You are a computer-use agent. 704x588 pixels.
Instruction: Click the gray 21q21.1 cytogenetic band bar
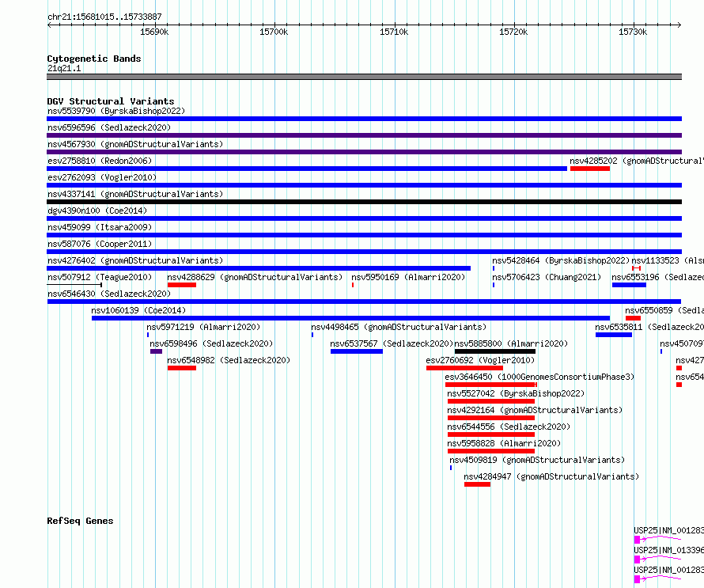coord(364,77)
